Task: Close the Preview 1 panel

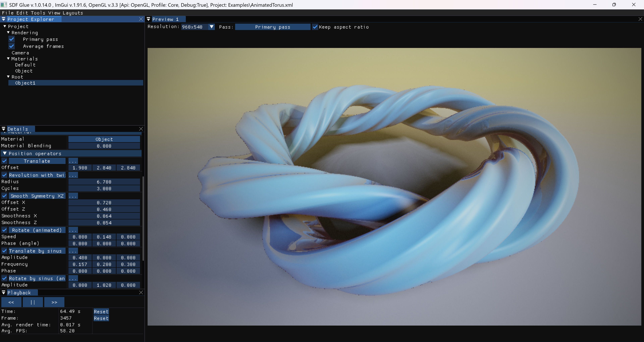Action: pos(640,19)
